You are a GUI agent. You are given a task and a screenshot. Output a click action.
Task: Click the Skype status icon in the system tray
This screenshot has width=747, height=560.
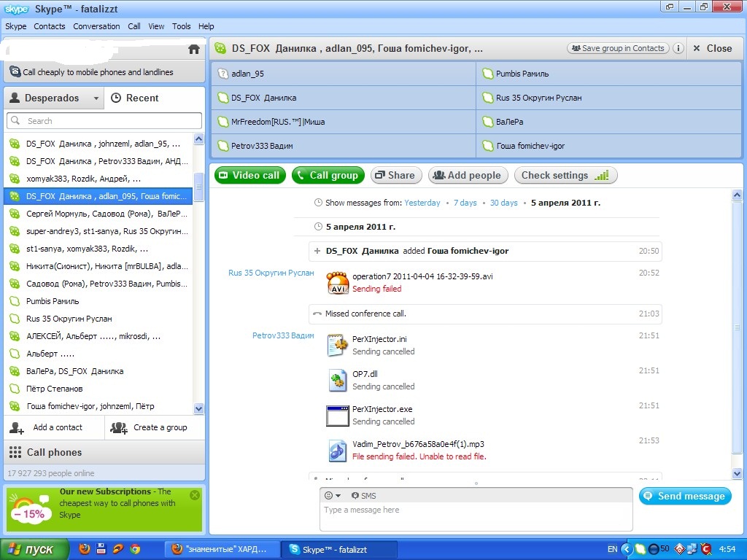(x=640, y=549)
